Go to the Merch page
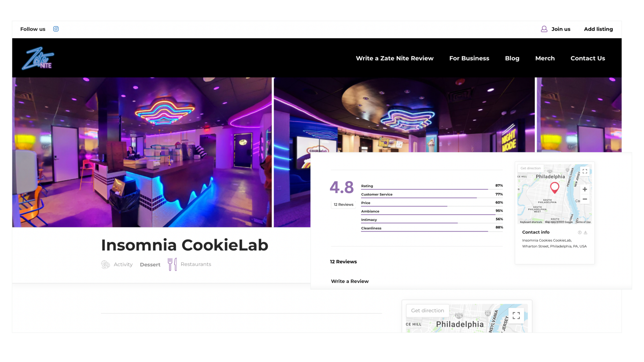644x362 pixels. pos(545,58)
